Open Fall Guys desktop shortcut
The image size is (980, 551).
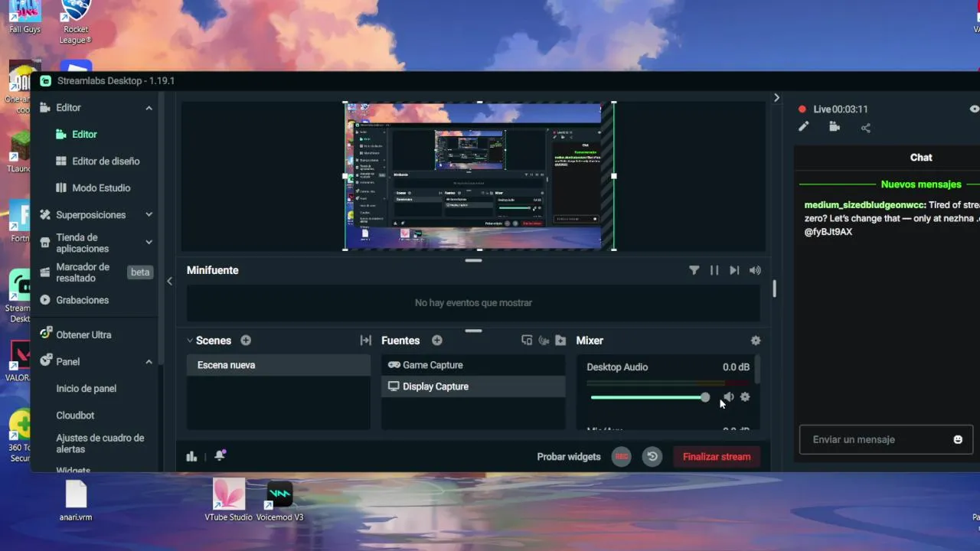point(24,17)
